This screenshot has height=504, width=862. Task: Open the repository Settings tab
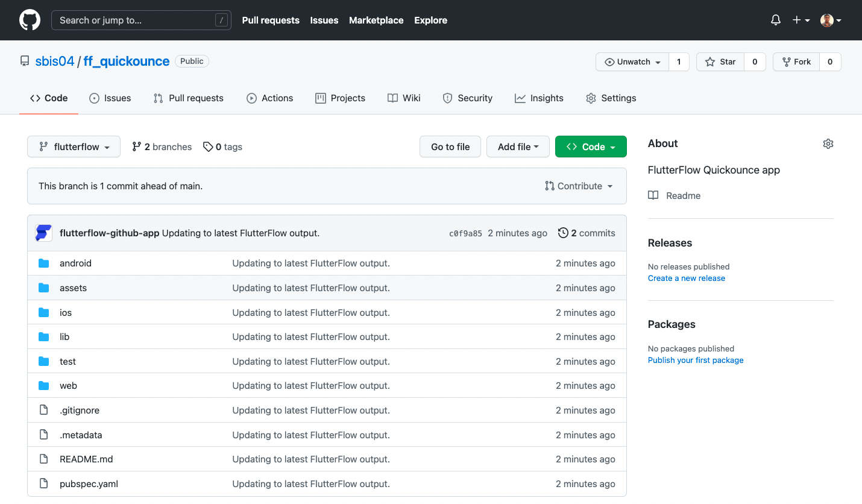[x=611, y=98]
